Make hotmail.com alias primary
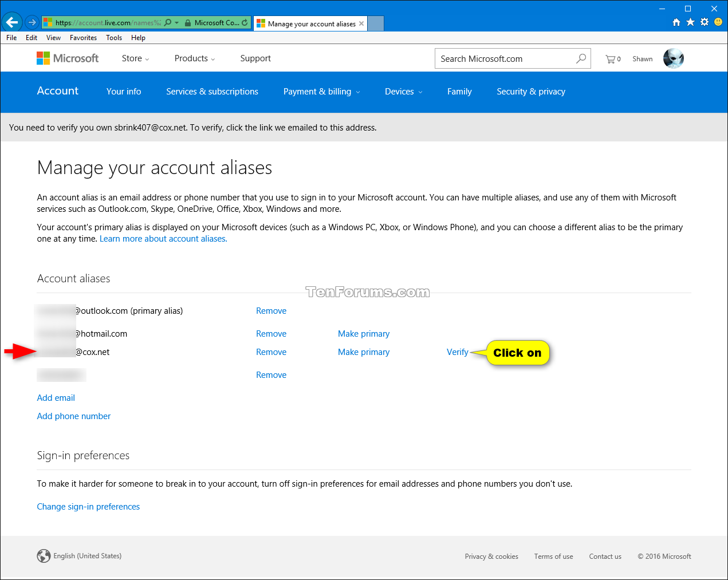Viewport: 728px width, 580px height. [x=364, y=334]
